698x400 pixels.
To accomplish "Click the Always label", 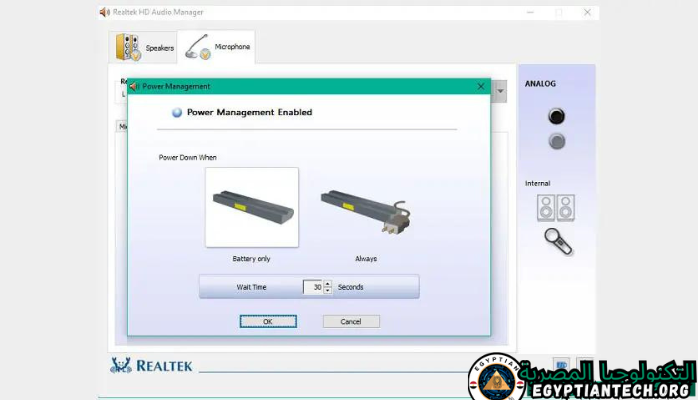I will [366, 259].
